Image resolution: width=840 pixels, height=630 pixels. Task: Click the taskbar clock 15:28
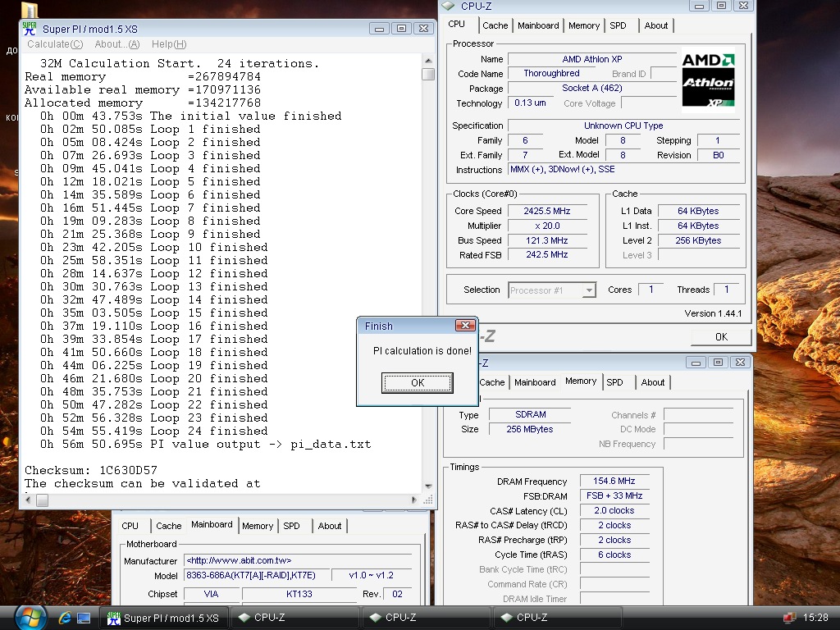tap(815, 618)
